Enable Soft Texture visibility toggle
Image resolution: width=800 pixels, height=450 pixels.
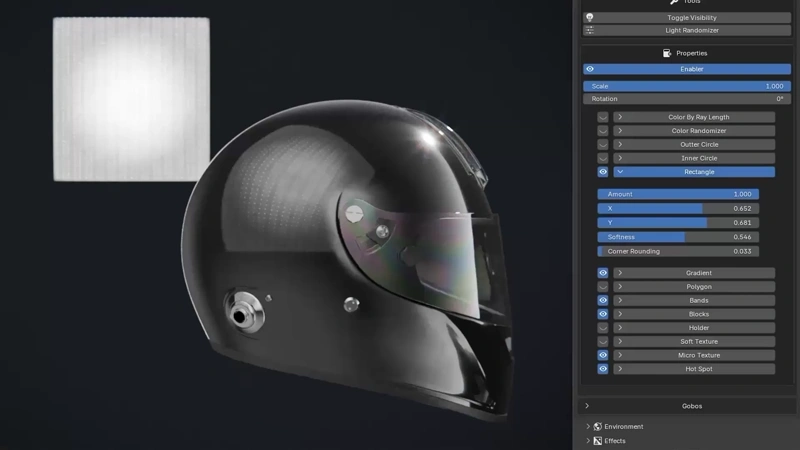click(x=603, y=342)
